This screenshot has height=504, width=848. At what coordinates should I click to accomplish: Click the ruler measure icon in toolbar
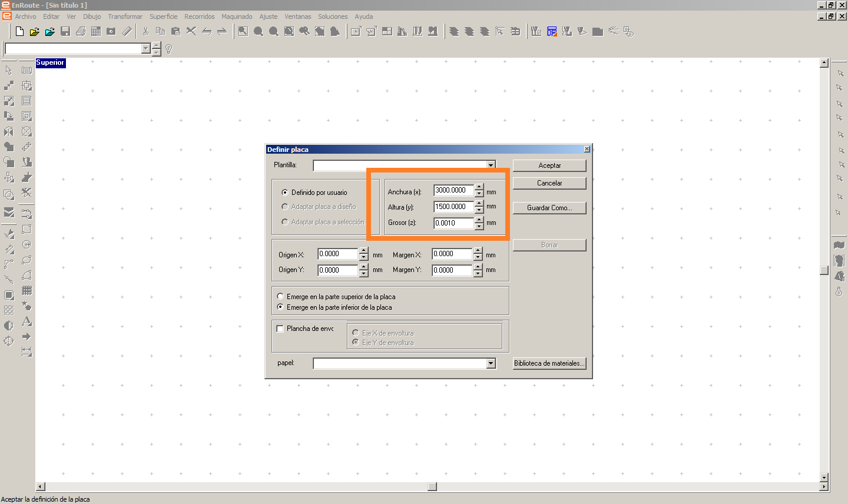pyautogui.click(x=127, y=31)
